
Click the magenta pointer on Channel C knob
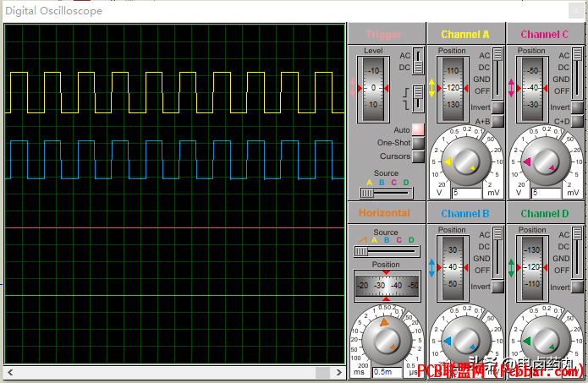[527, 161]
